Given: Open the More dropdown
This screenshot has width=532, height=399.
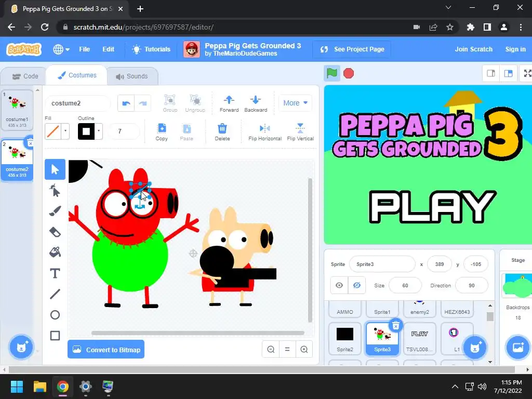Looking at the screenshot, I should 295,103.
